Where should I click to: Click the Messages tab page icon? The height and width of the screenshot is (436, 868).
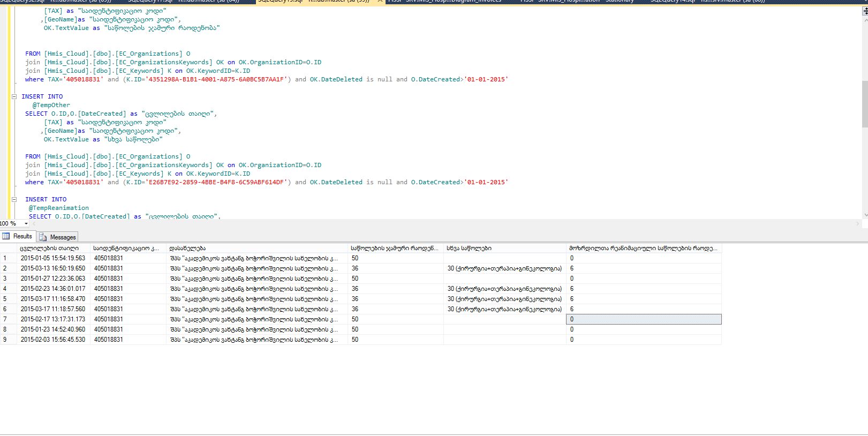point(43,237)
